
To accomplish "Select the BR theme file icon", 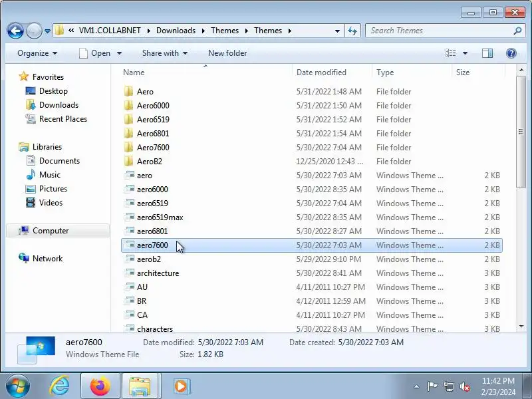I will click(x=129, y=301).
